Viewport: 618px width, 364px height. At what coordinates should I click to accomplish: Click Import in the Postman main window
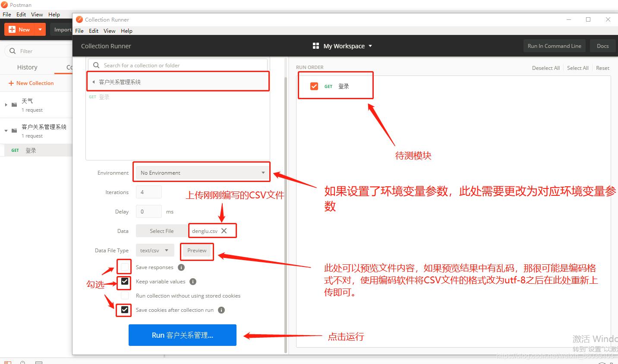point(63,29)
